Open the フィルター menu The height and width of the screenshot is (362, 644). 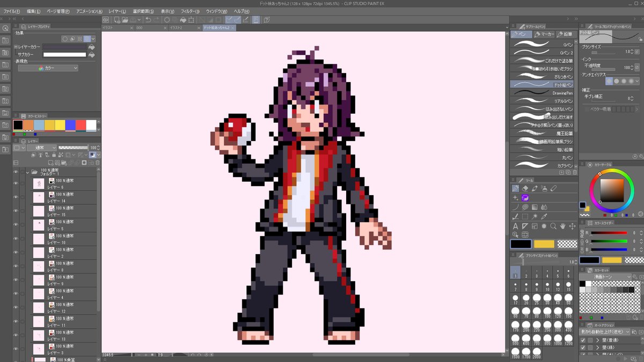point(189,11)
